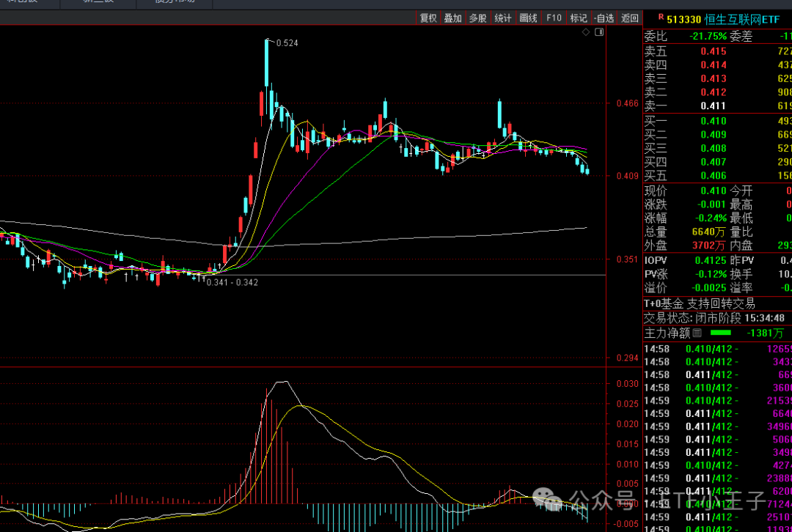Click the 今开 label in the quote panel
792x532 pixels.
741,191
